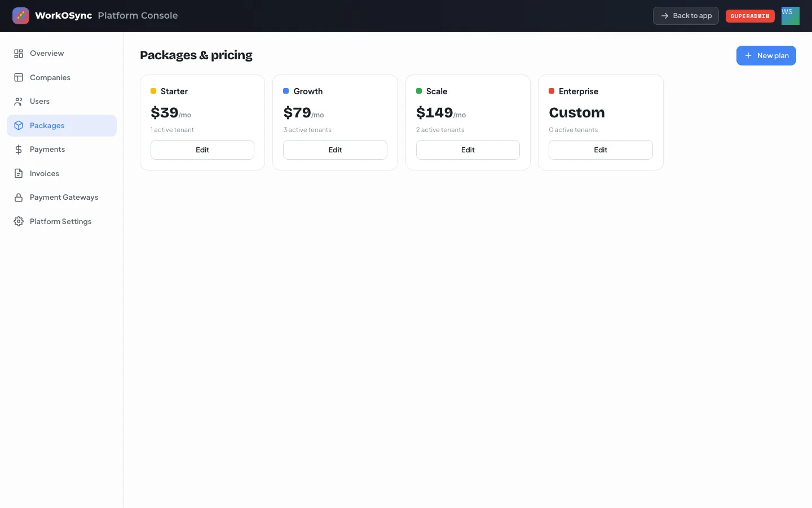Click the Invoices document icon
The image size is (812, 508).
pos(19,173)
